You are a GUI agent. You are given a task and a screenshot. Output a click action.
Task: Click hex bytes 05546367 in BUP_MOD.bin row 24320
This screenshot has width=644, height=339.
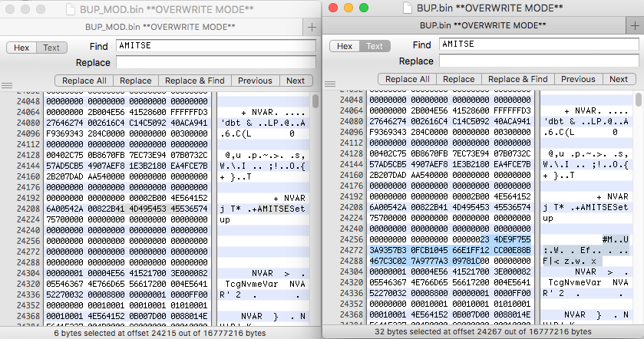[65, 284]
